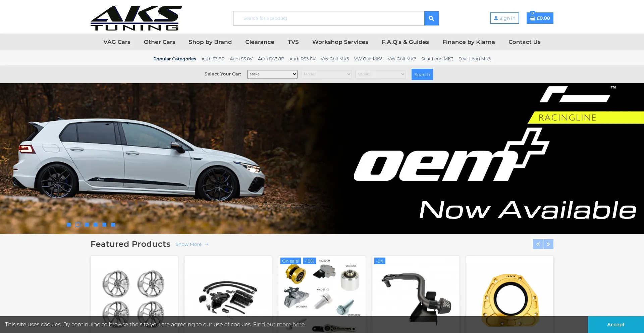
Task: Open Finance by Klarna page
Action: coord(469,42)
